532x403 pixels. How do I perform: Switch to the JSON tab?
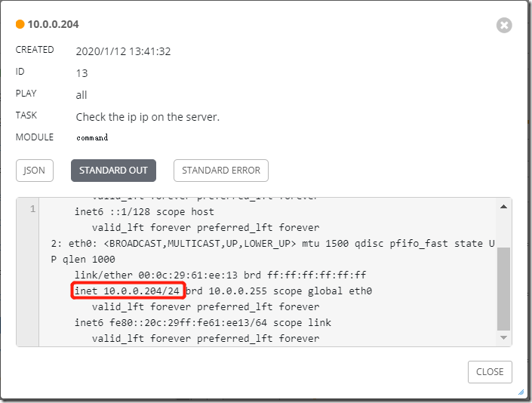[35, 171]
